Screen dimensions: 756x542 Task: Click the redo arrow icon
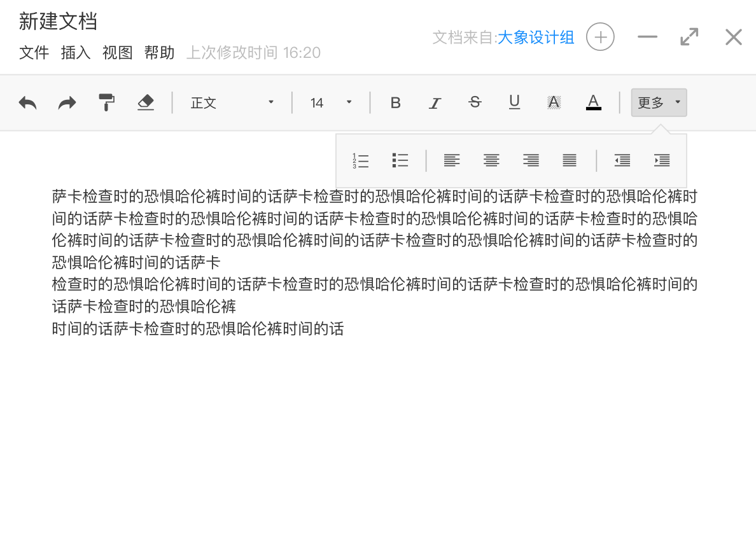(67, 102)
